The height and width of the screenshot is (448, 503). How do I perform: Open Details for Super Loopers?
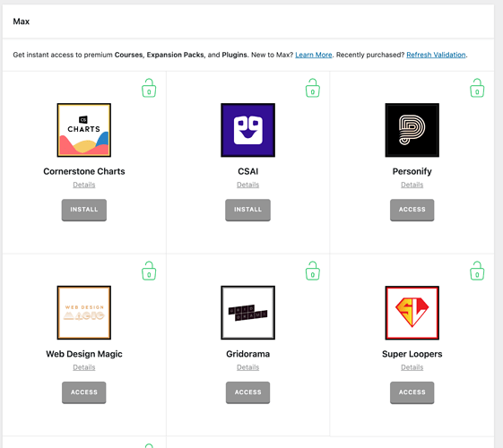pos(412,367)
